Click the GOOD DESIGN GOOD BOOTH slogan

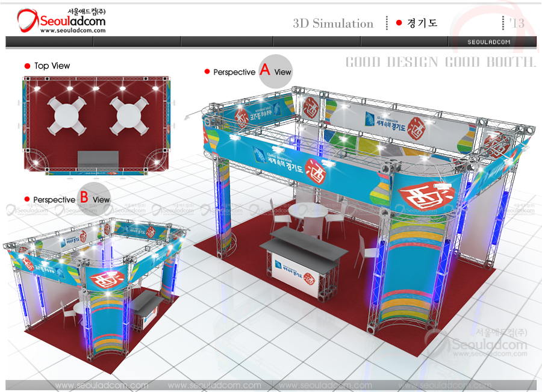pyautogui.click(x=440, y=62)
